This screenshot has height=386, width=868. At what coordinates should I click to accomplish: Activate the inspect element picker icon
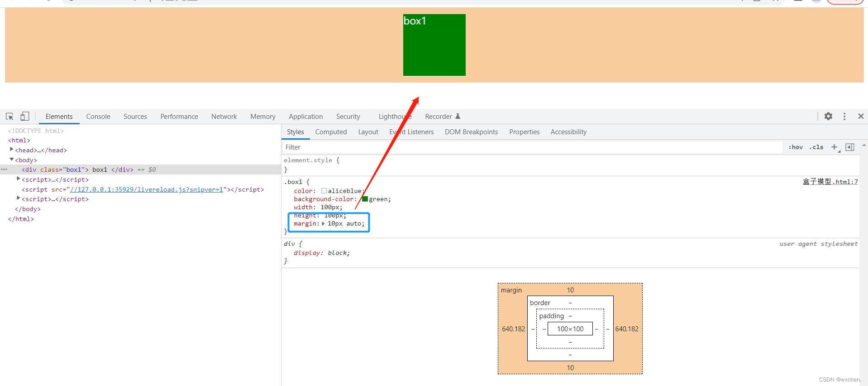coord(10,116)
